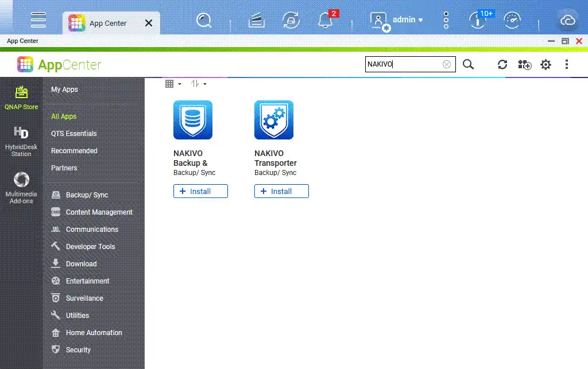This screenshot has height=369, width=588.
Task: Select All Apps category
Action: click(x=64, y=116)
